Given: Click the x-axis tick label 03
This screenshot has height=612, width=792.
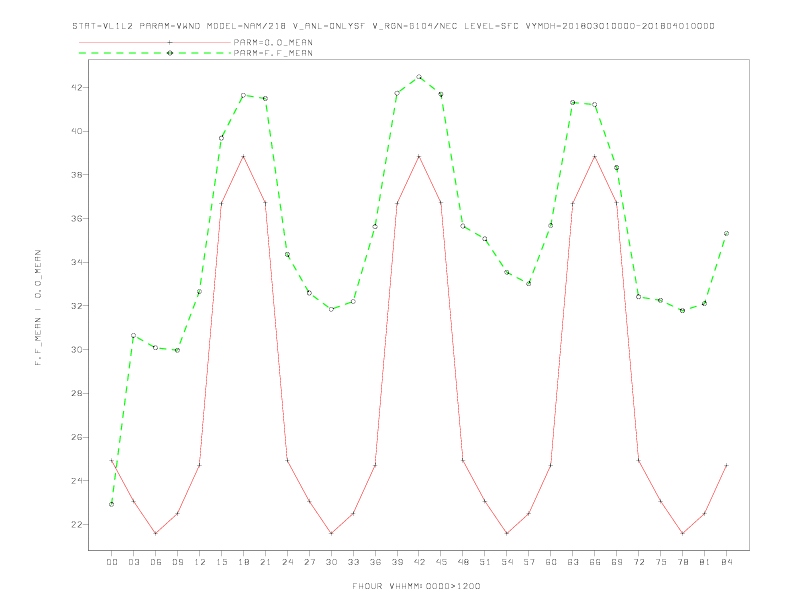Looking at the screenshot, I should tap(133, 562).
